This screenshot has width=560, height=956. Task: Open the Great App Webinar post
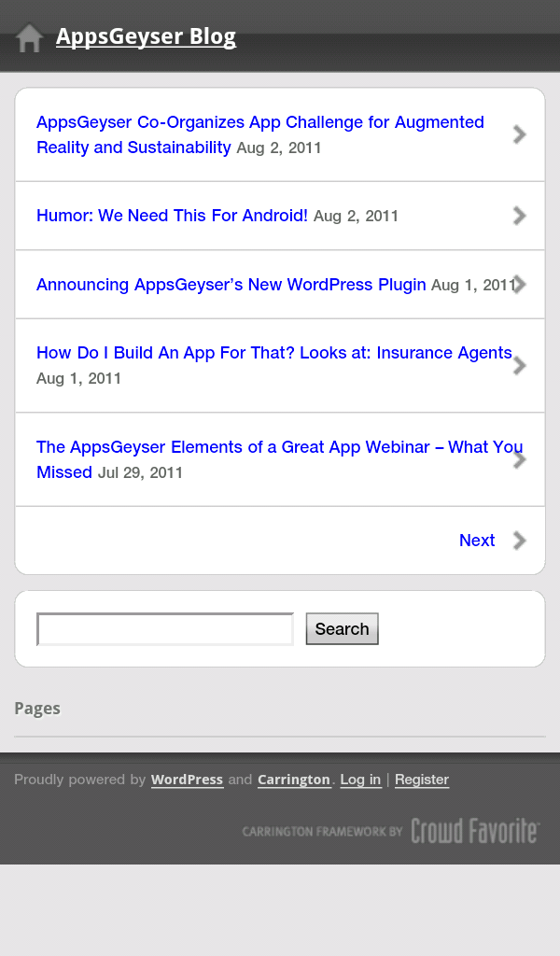tap(279, 447)
